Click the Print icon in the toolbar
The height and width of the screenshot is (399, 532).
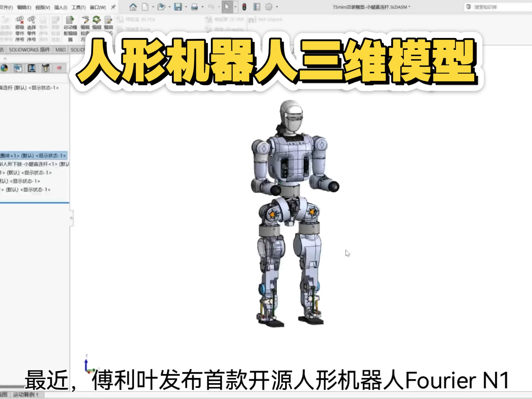coord(195,7)
